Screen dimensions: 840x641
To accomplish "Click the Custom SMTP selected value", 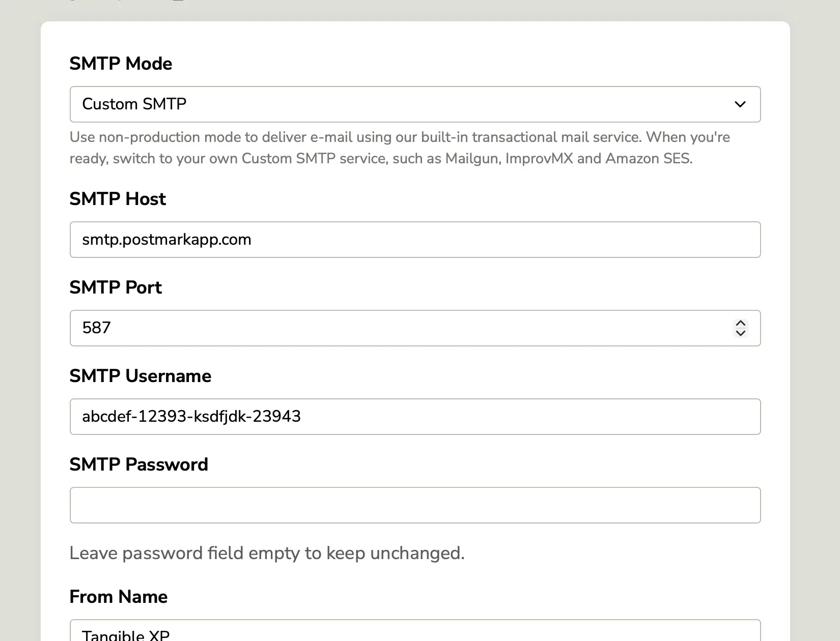I will 134,104.
